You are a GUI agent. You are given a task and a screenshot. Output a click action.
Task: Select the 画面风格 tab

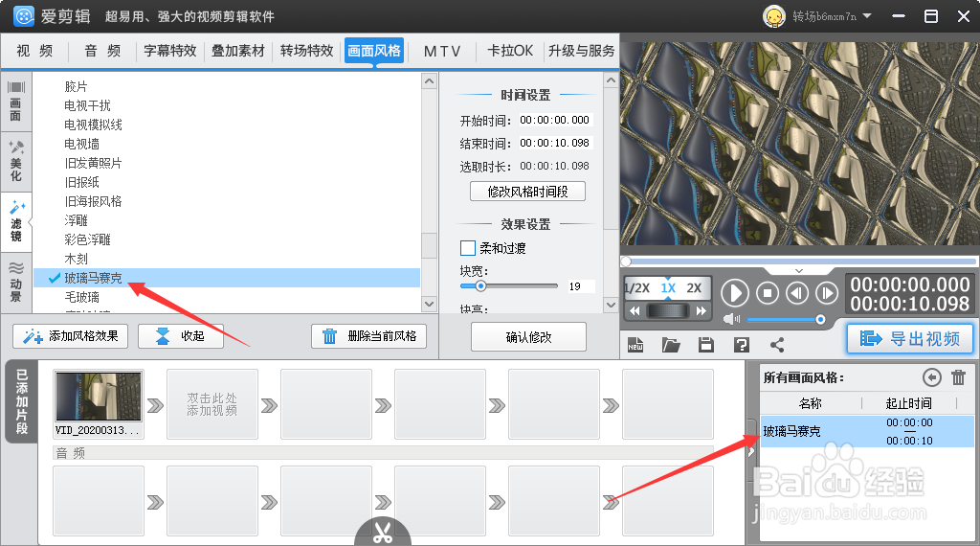pyautogui.click(x=374, y=51)
